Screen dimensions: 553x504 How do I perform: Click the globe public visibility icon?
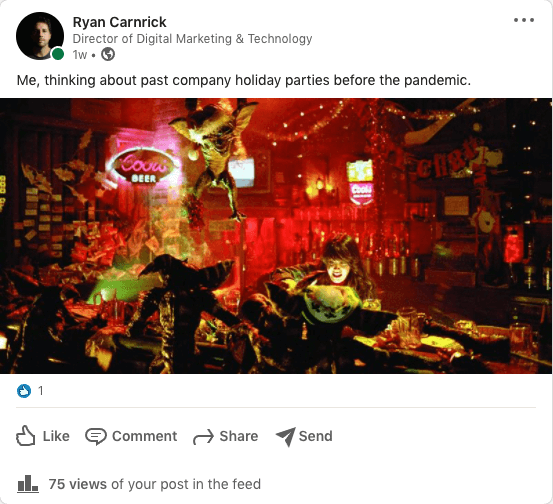[108, 54]
